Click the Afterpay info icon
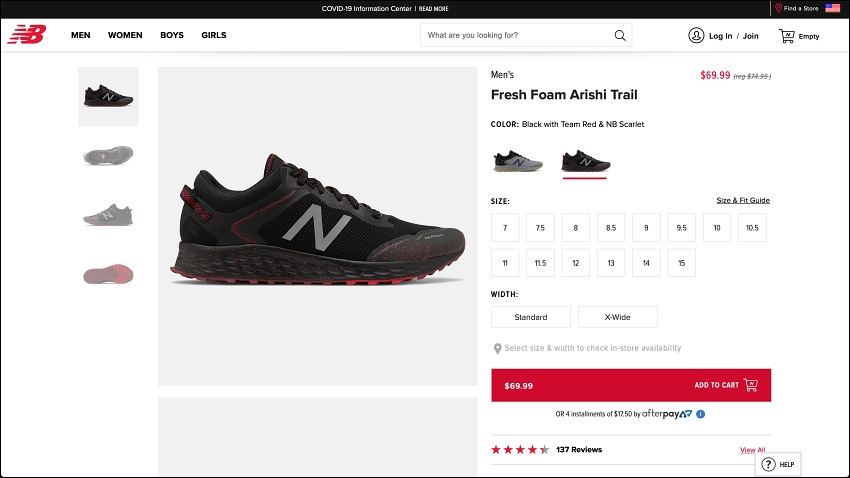 tap(700, 414)
